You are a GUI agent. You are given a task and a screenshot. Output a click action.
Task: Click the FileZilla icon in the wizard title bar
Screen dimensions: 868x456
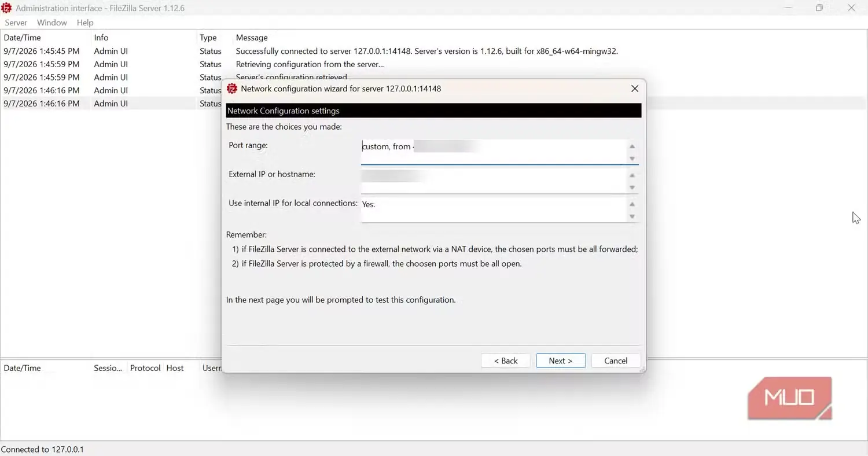[232, 89]
